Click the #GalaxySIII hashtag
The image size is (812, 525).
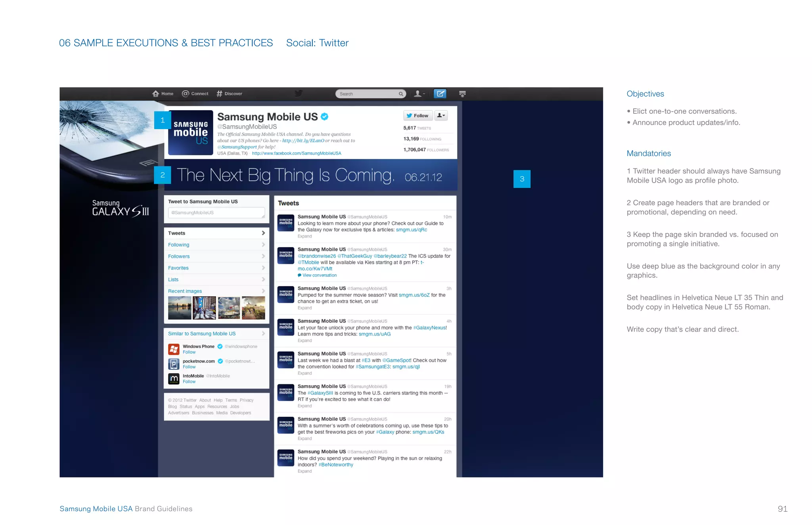click(x=320, y=393)
